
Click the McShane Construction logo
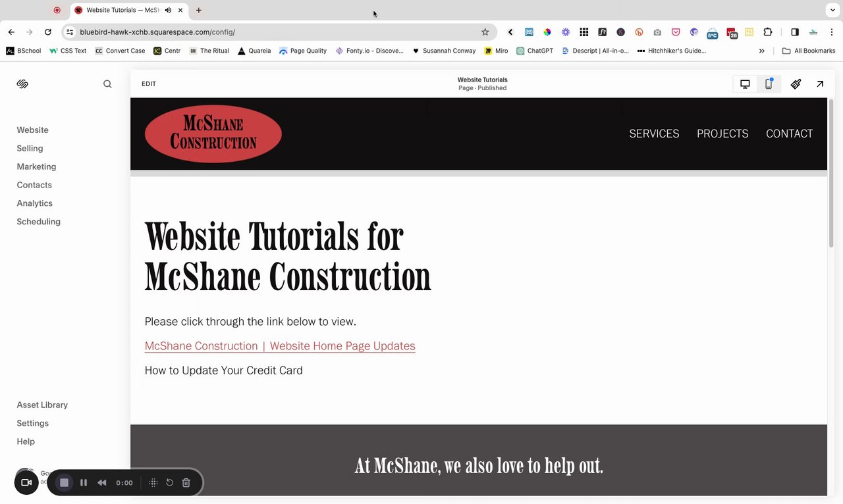pyautogui.click(x=213, y=134)
